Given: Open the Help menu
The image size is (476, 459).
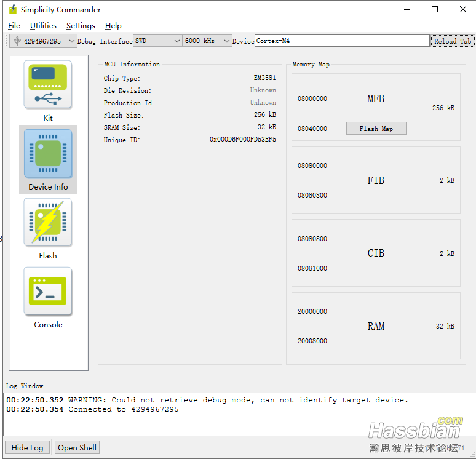Looking at the screenshot, I should coord(113,26).
